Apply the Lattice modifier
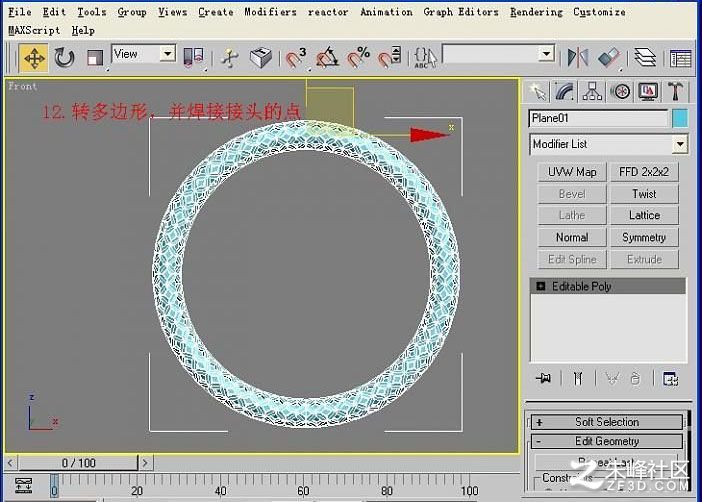Screen dimensions: 702x502 tap(644, 215)
